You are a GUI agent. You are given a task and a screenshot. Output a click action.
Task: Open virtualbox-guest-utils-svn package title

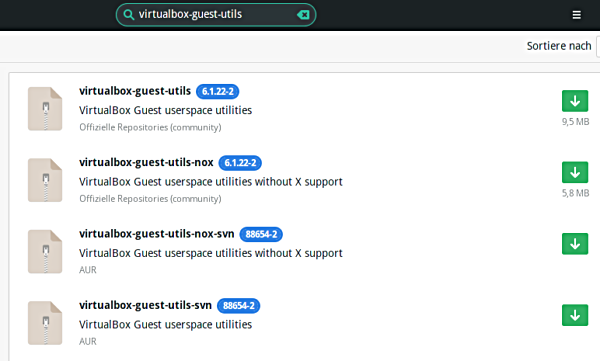tap(145, 305)
